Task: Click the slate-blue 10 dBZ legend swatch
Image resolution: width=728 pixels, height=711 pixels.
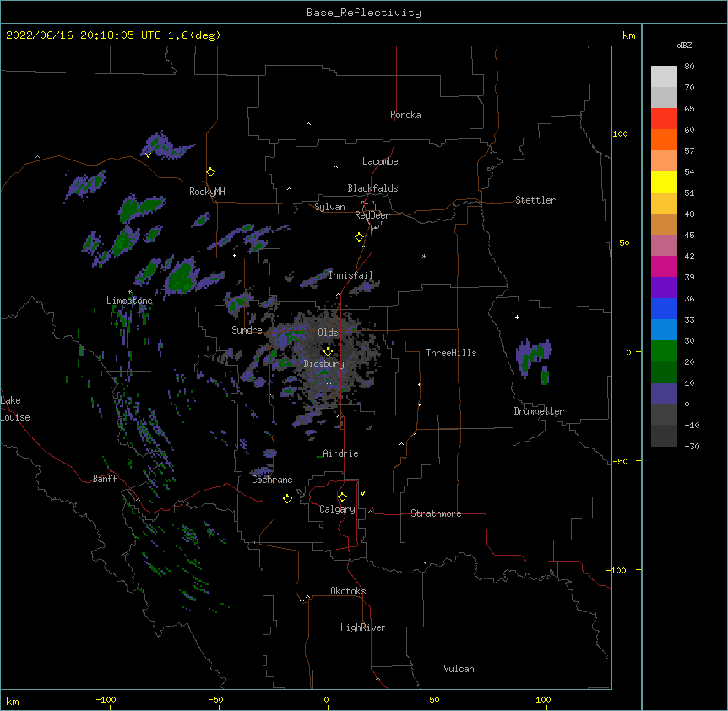Action: tap(664, 393)
